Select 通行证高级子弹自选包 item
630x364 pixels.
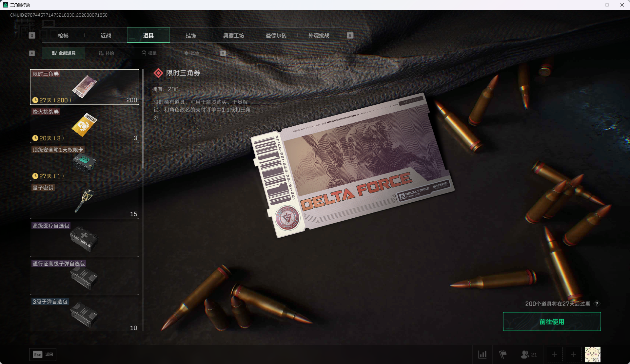coord(85,277)
